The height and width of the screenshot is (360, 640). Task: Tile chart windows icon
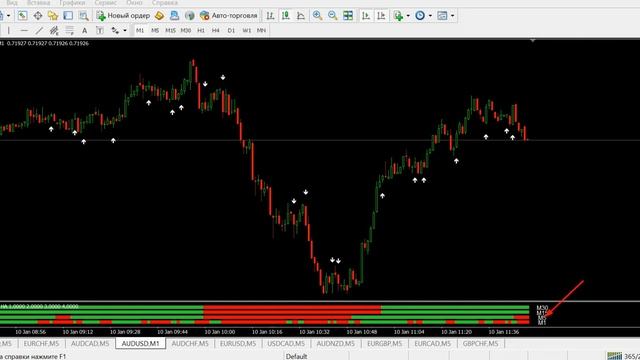tap(348, 16)
